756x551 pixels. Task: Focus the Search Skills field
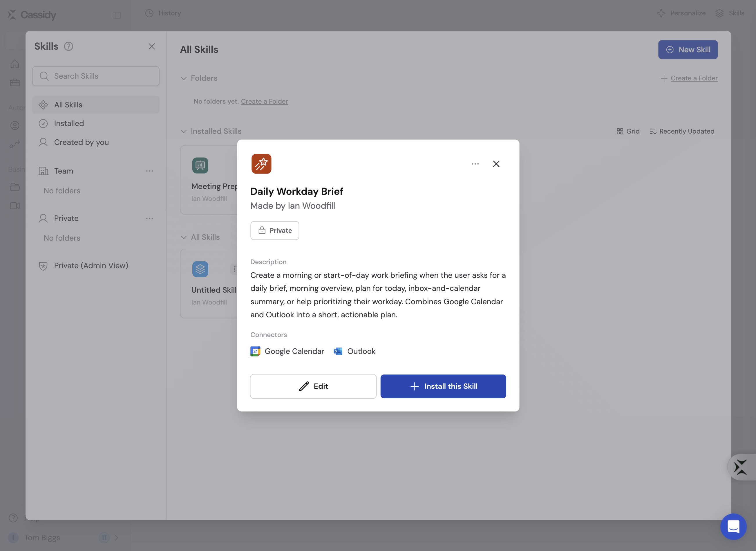(96, 76)
